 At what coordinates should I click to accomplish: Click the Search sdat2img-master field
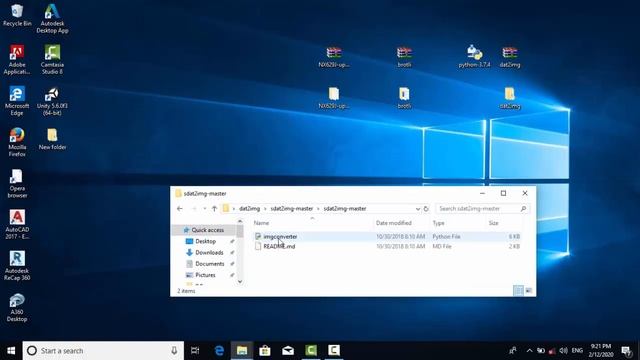[482, 209]
